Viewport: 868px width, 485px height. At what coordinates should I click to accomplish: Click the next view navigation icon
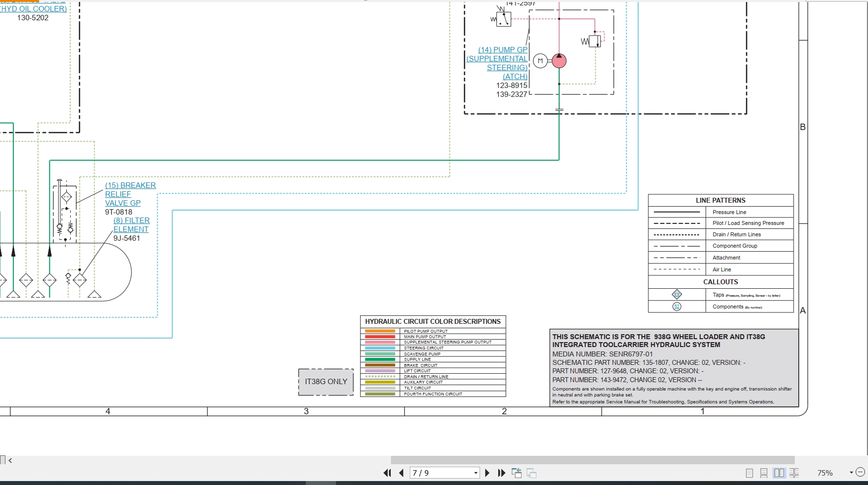pyautogui.click(x=531, y=473)
